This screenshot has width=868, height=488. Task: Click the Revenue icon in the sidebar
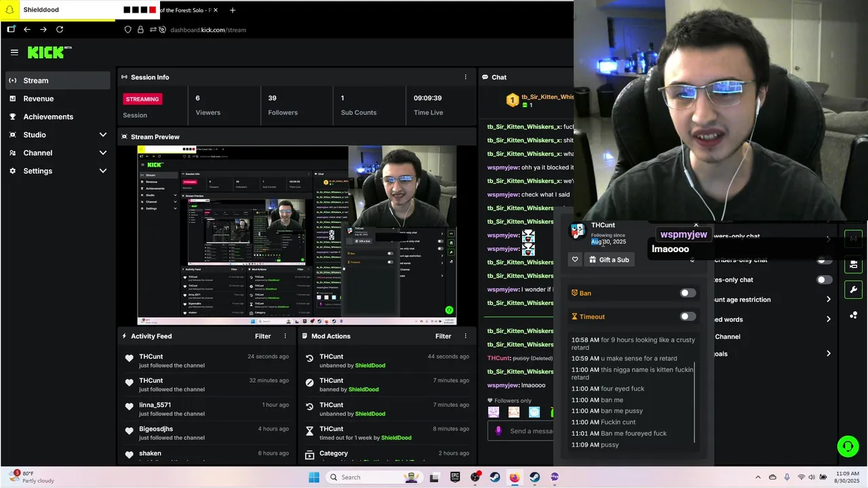tap(12, 99)
